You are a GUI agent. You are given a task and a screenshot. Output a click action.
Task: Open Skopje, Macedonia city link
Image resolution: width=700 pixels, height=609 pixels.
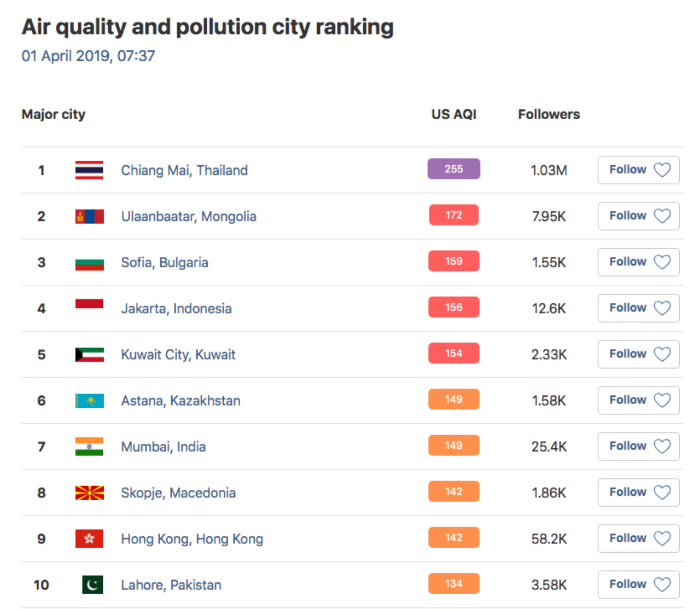click(x=178, y=493)
